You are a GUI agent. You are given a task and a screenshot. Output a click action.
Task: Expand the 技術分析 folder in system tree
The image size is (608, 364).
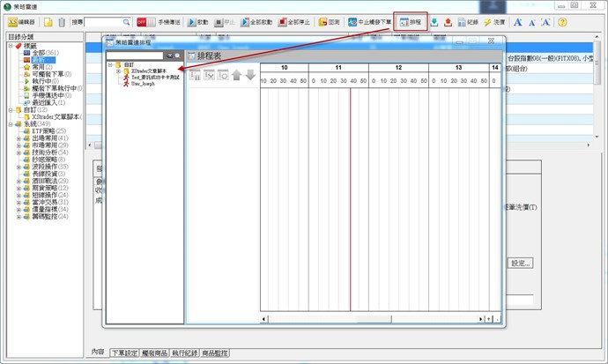(19, 152)
